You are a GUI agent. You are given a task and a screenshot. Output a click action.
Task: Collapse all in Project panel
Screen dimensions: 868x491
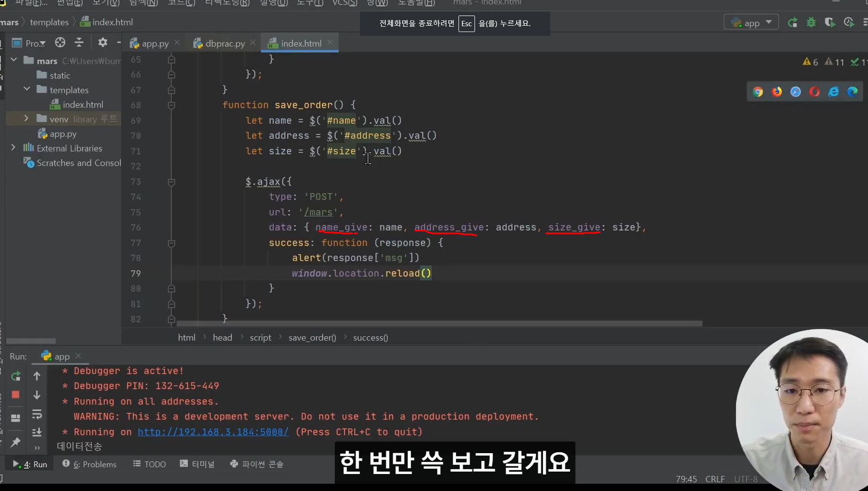(x=79, y=43)
